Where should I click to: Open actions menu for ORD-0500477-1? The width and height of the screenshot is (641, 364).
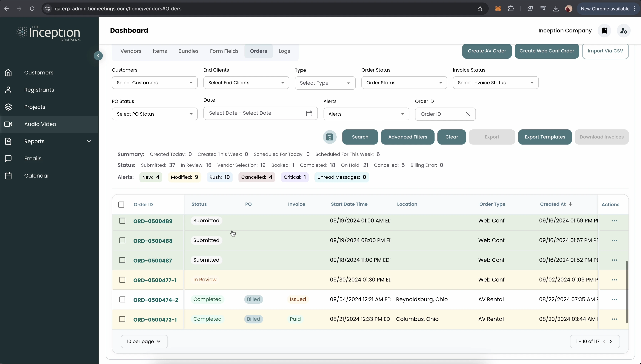tap(615, 280)
